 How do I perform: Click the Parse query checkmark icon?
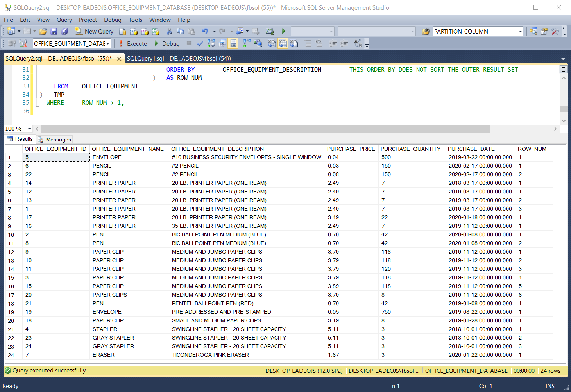[200, 44]
